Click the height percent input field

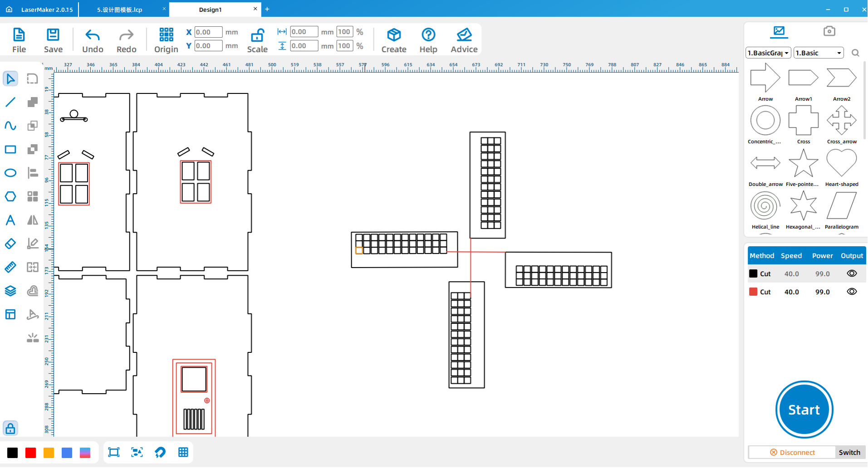point(344,46)
